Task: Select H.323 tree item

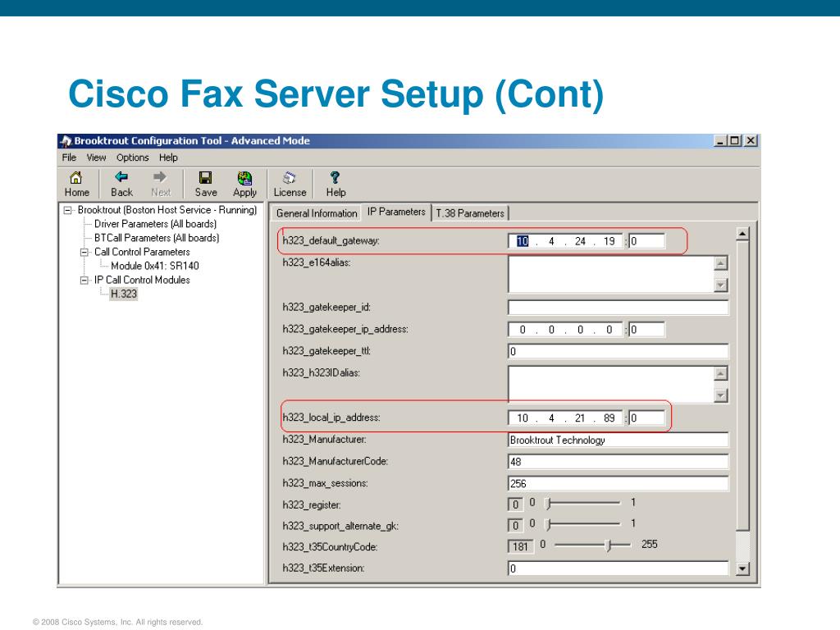Action: 124,294
